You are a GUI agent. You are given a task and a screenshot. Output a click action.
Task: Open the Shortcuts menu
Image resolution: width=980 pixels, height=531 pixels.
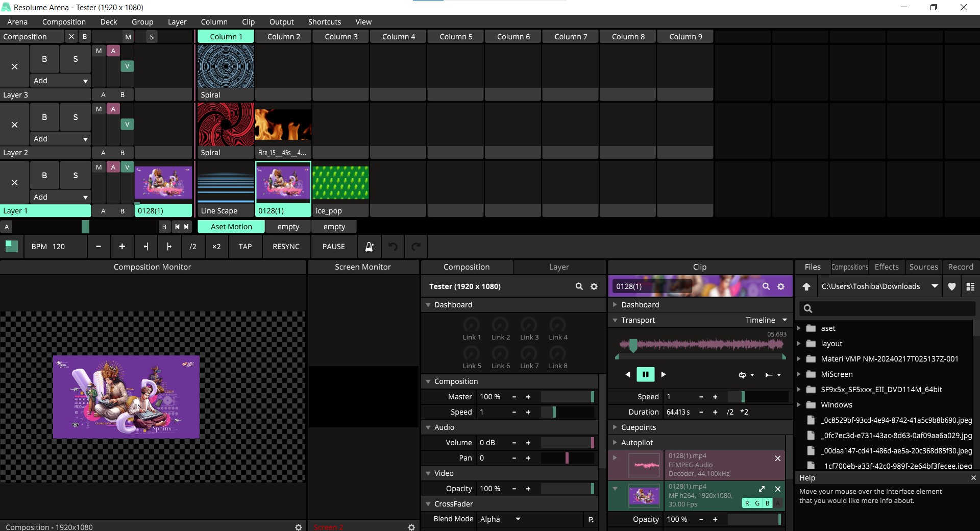[x=324, y=22]
